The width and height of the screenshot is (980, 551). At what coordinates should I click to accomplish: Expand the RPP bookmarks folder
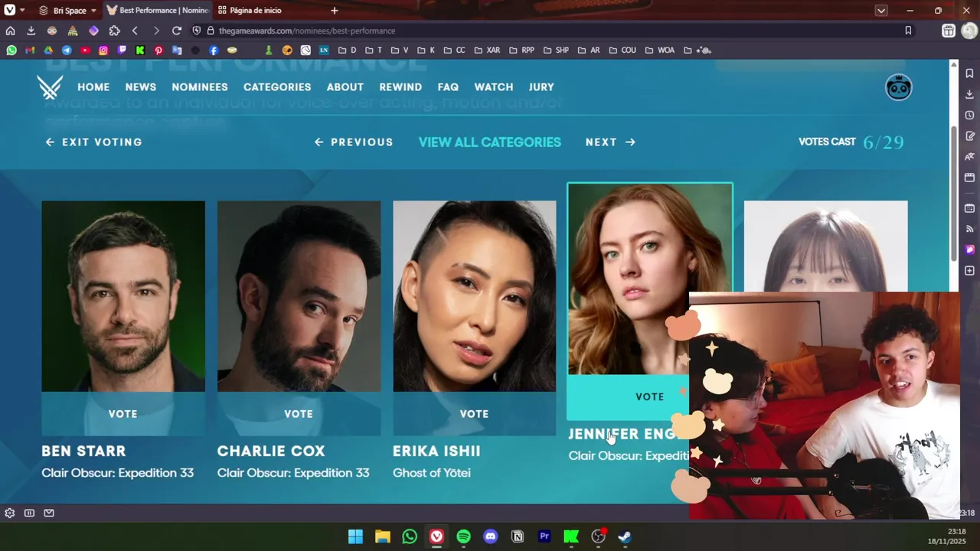(521, 51)
